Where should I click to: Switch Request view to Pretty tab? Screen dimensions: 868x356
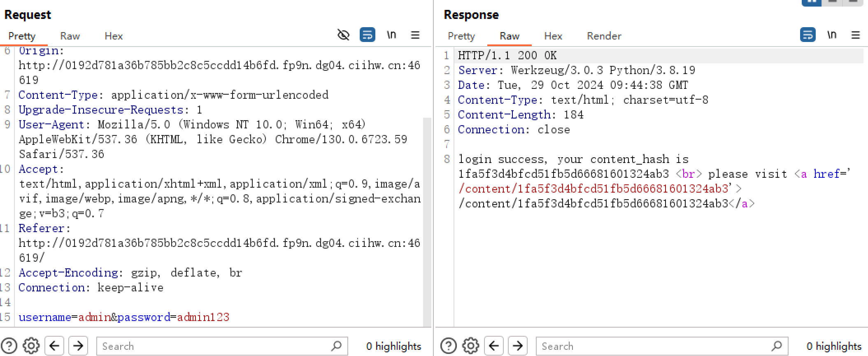coord(22,36)
